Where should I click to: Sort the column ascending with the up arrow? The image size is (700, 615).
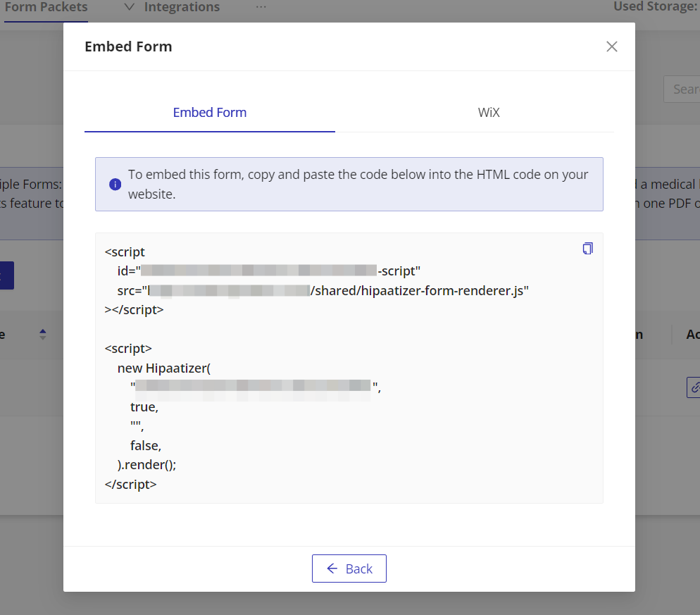tap(42, 330)
